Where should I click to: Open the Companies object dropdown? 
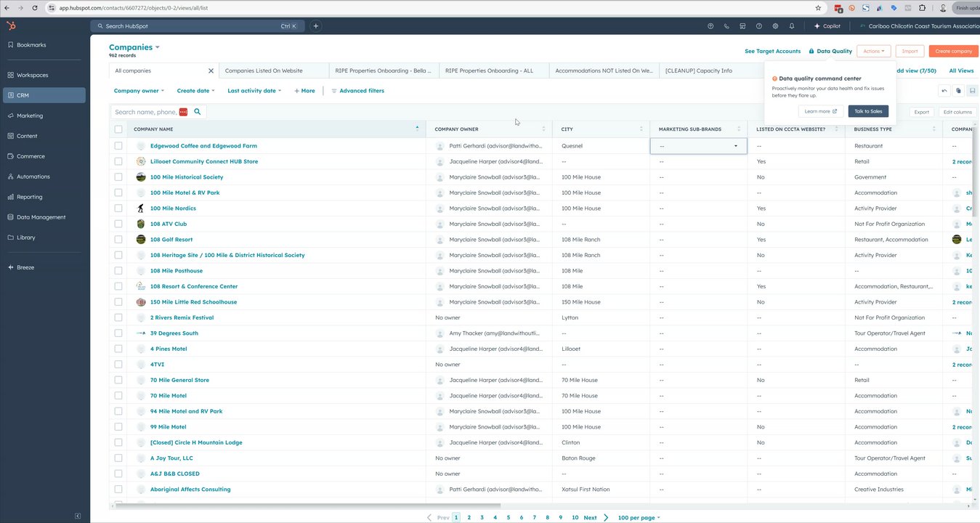[x=134, y=47]
